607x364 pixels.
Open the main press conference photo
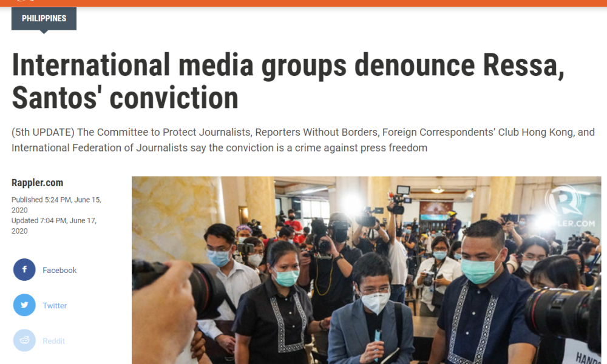tap(366, 270)
